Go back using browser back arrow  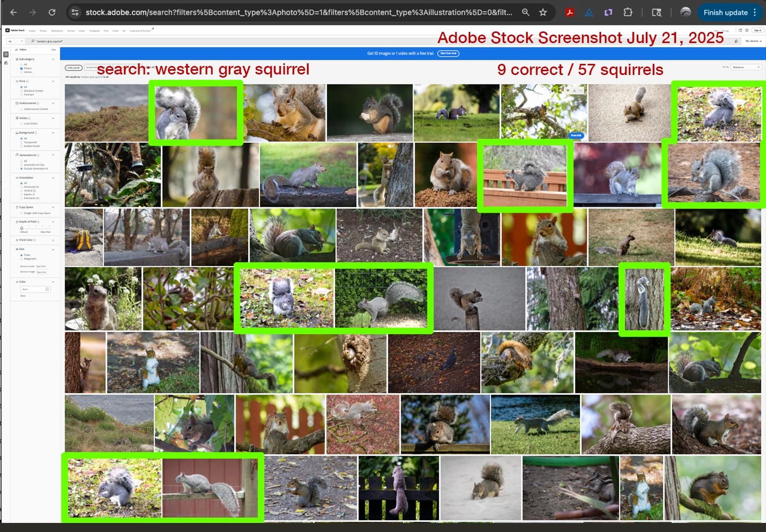[x=14, y=12]
